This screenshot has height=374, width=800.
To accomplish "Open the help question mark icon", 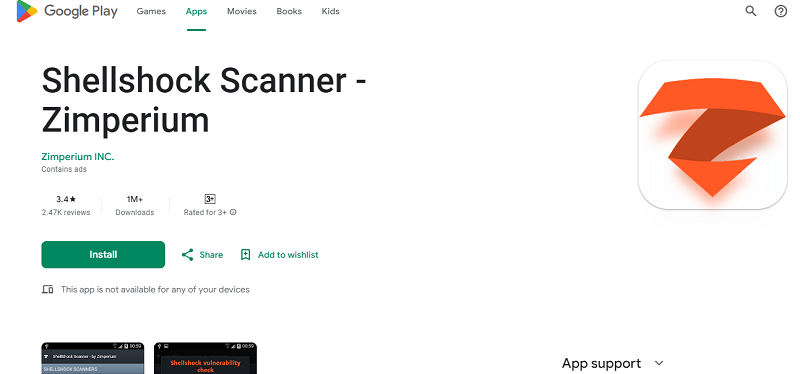I will coord(781,11).
